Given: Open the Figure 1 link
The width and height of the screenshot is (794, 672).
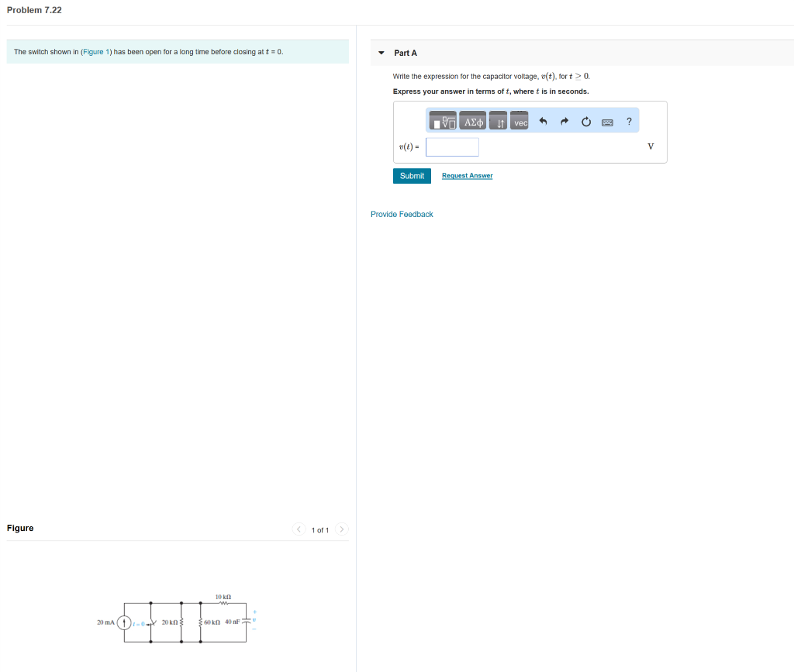Looking at the screenshot, I should (95, 51).
